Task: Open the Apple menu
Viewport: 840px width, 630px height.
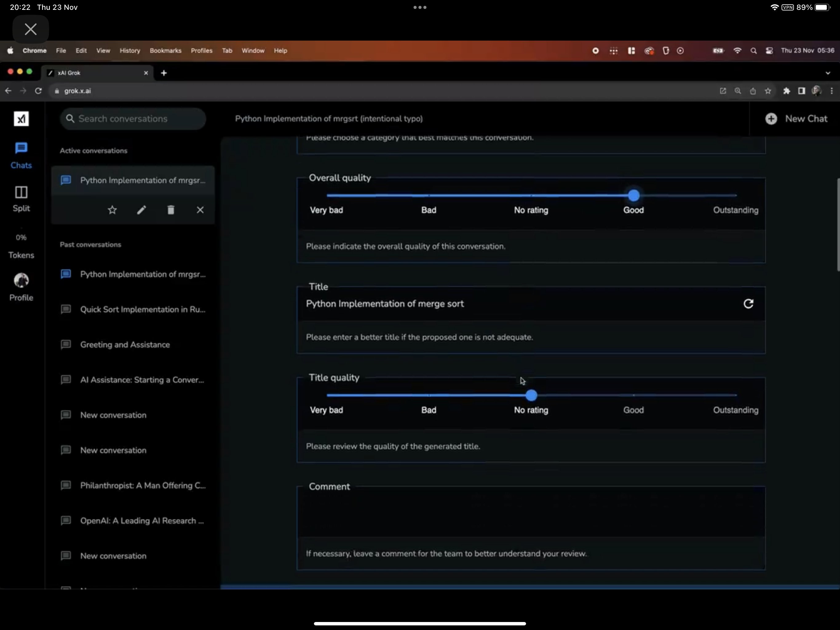Action: point(10,50)
